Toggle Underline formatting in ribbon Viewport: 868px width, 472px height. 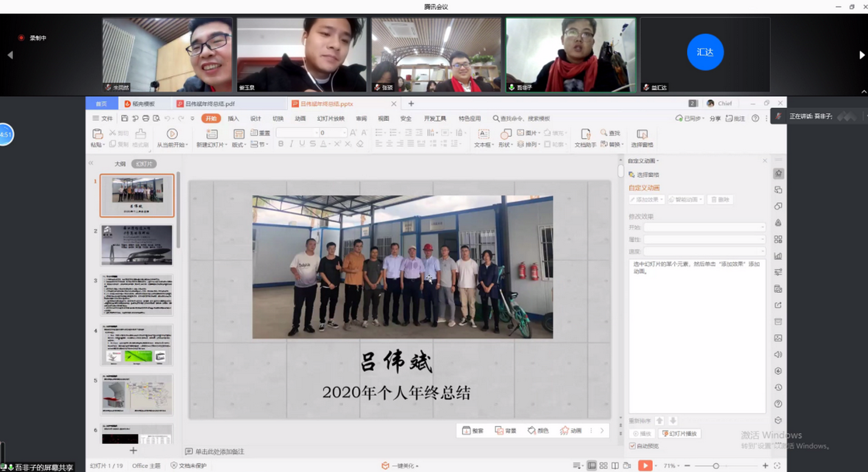pyautogui.click(x=302, y=144)
